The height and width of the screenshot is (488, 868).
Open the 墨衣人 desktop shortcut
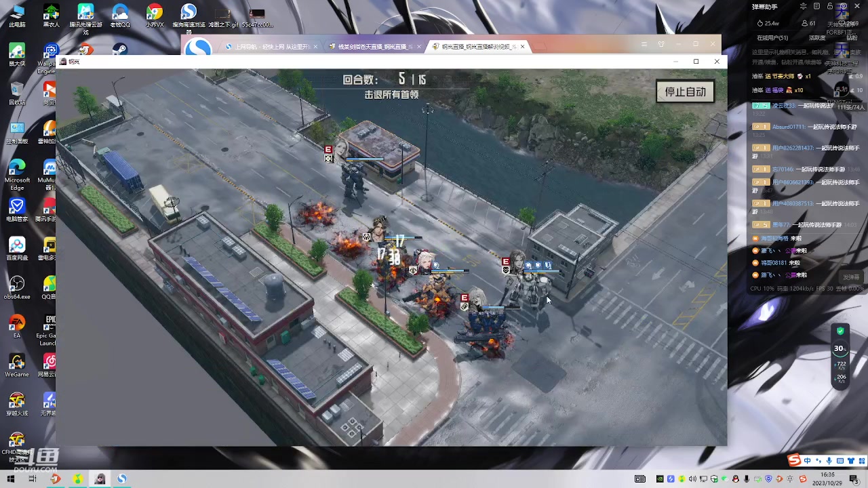51,16
